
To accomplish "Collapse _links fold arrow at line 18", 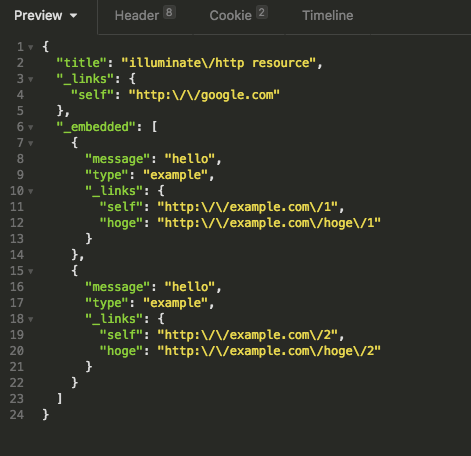I will click(x=31, y=319).
